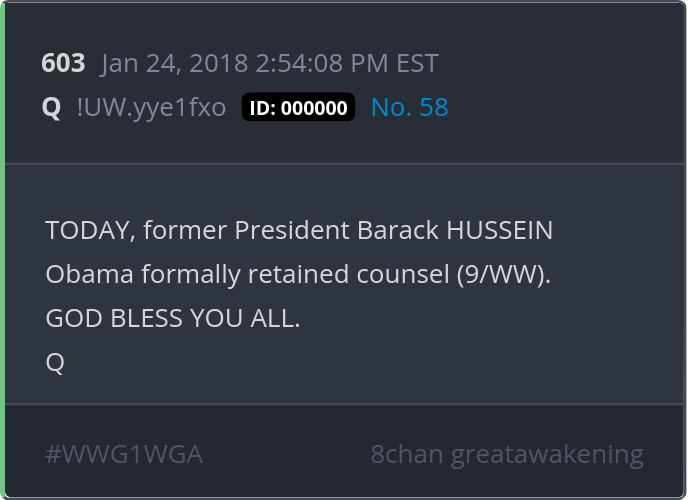The width and height of the screenshot is (688, 500).
Task: Click the greatawakening board name
Action: [547, 455]
